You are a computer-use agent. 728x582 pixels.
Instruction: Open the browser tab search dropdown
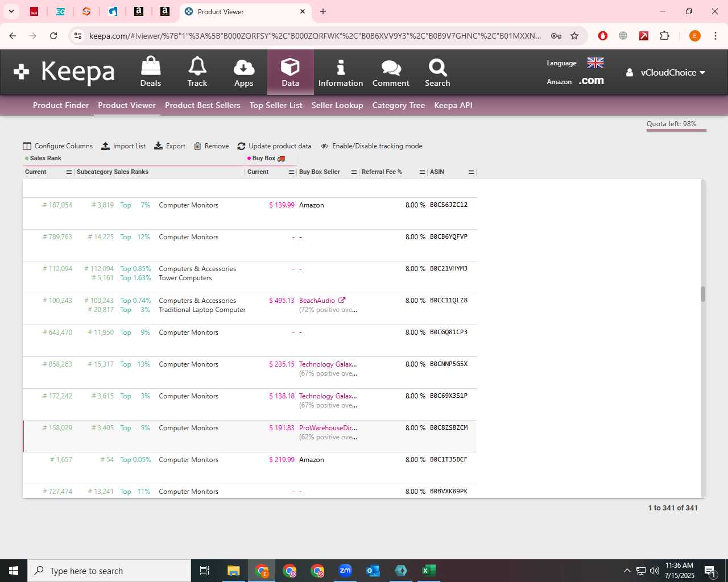(11, 11)
